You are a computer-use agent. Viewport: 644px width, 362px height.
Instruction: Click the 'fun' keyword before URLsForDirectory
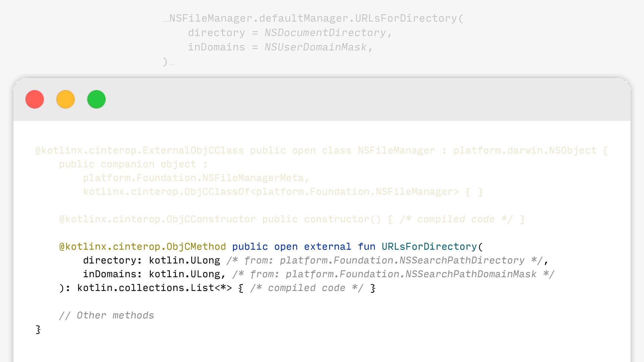[x=366, y=247]
